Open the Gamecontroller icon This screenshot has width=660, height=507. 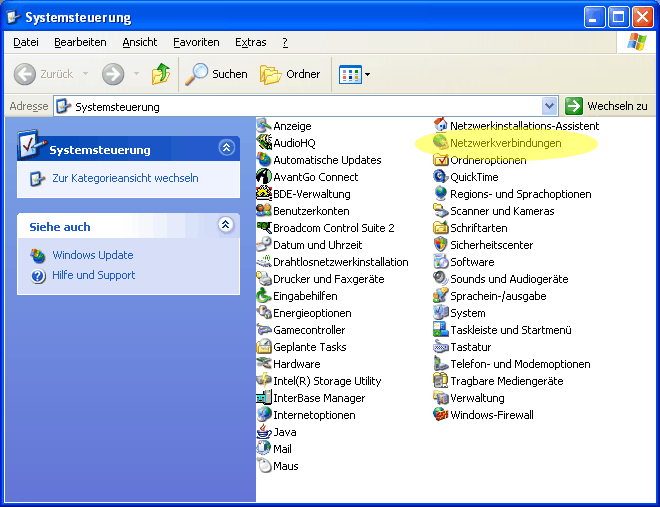[x=264, y=329]
